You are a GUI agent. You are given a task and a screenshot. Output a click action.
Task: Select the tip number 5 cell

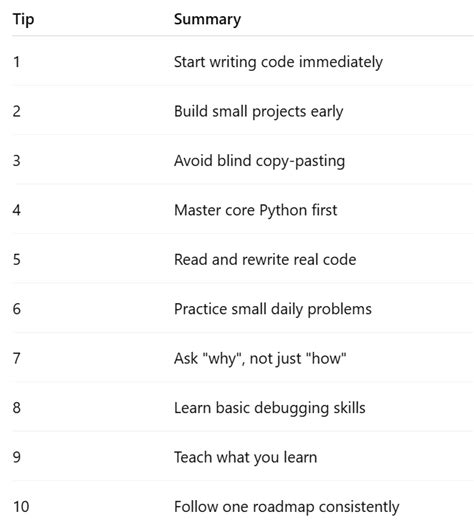[17, 259]
